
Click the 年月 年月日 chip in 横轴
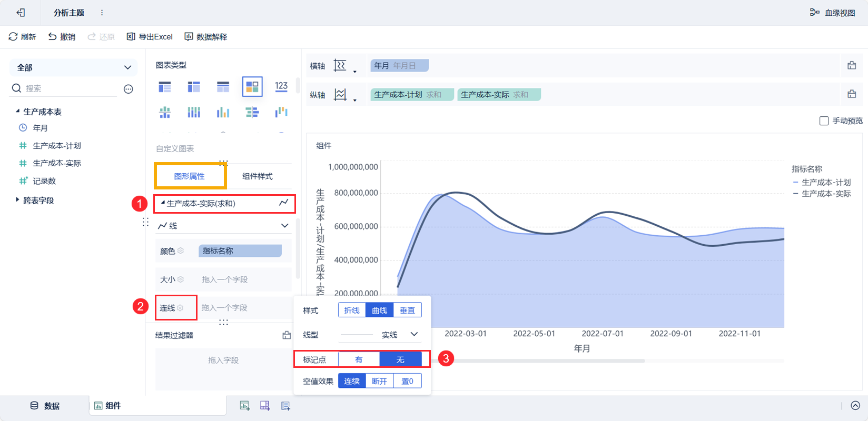pos(400,66)
